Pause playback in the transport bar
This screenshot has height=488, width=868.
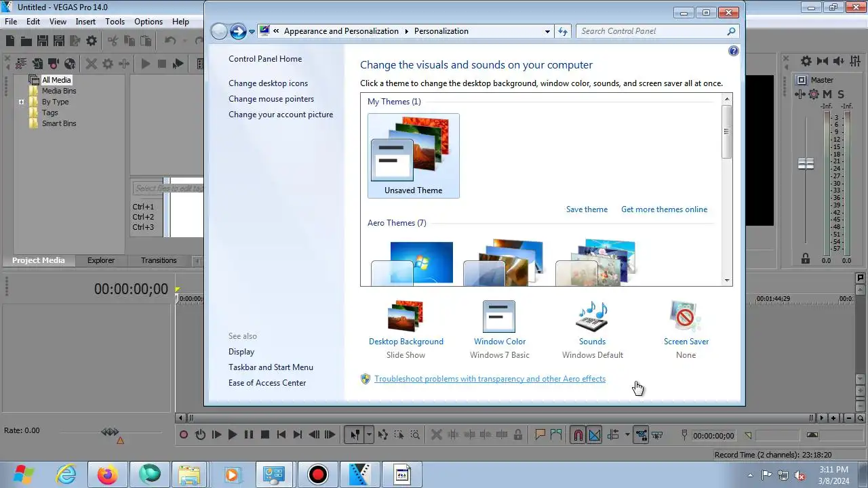click(249, 435)
